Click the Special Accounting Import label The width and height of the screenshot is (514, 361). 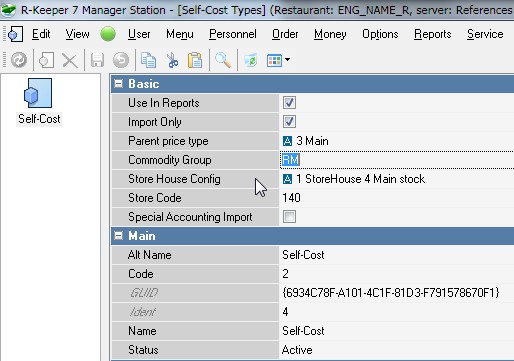[190, 217]
